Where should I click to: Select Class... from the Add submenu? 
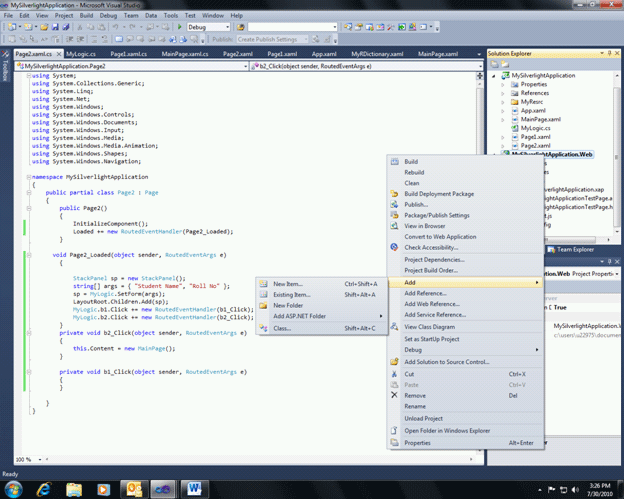(282, 328)
